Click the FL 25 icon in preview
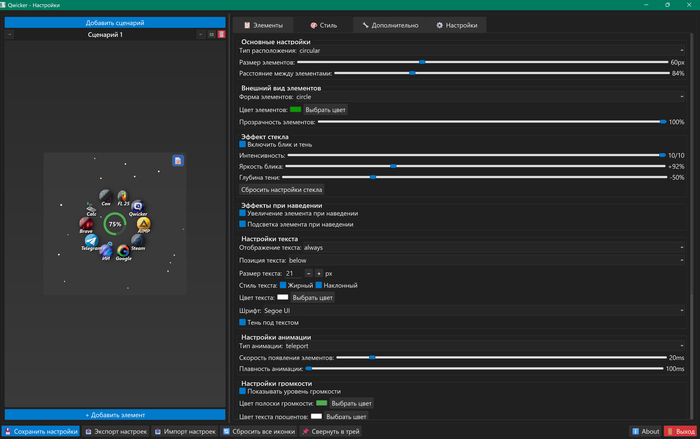Screen dimensions: 700x439 (x=123, y=196)
